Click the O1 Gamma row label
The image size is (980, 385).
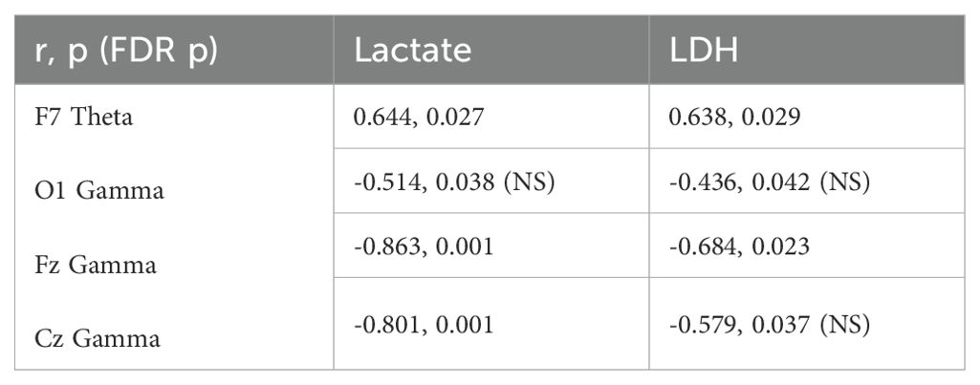click(95, 190)
